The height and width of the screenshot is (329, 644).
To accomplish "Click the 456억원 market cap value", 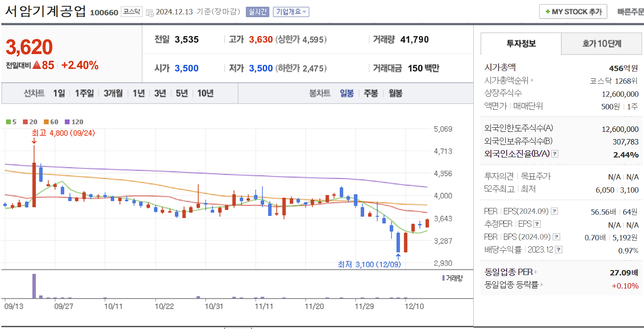I will tap(623, 68).
